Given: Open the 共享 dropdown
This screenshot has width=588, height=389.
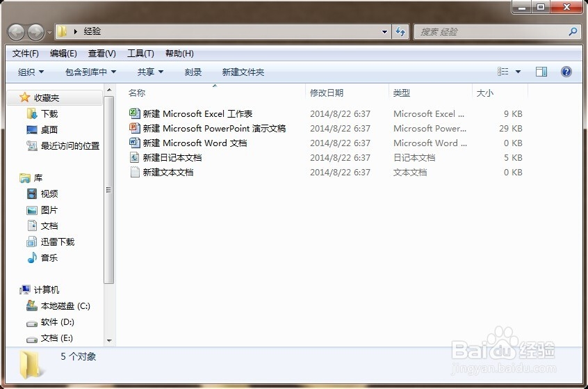Looking at the screenshot, I should (150, 72).
